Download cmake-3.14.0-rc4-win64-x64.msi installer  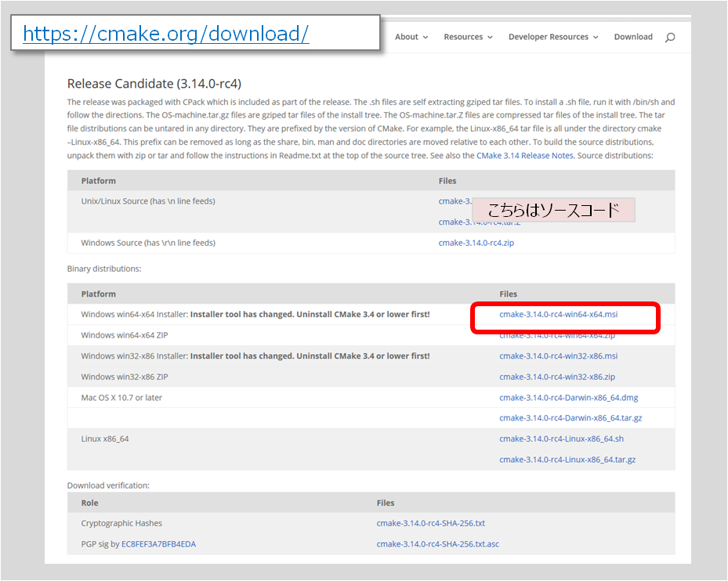point(559,314)
